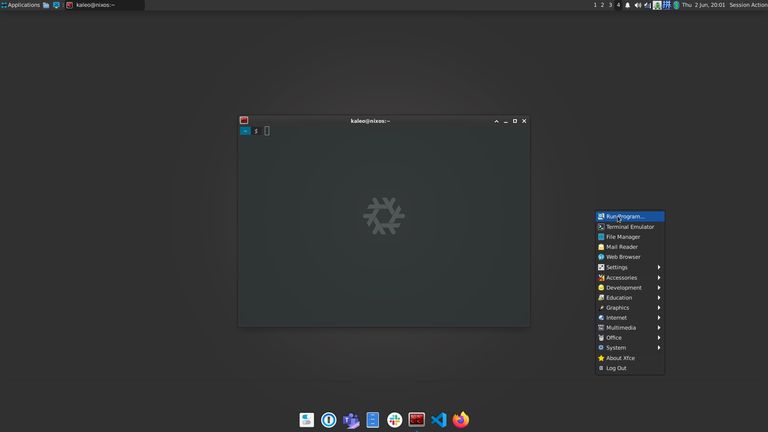Launch Slack from the dock
This screenshot has width=768, height=432.
(395, 420)
